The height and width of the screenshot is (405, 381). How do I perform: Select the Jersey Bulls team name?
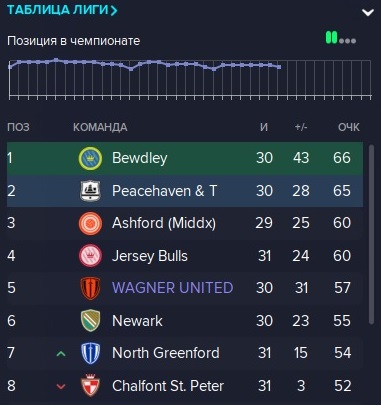[x=150, y=256]
